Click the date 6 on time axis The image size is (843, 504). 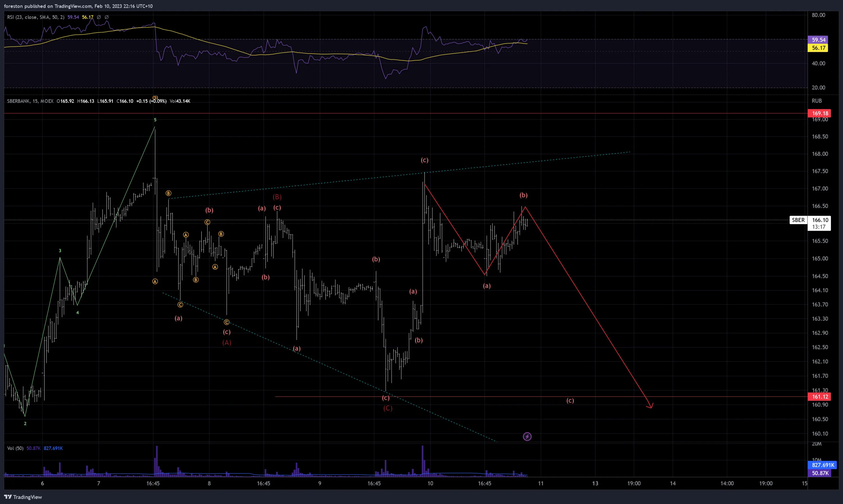tap(42, 483)
